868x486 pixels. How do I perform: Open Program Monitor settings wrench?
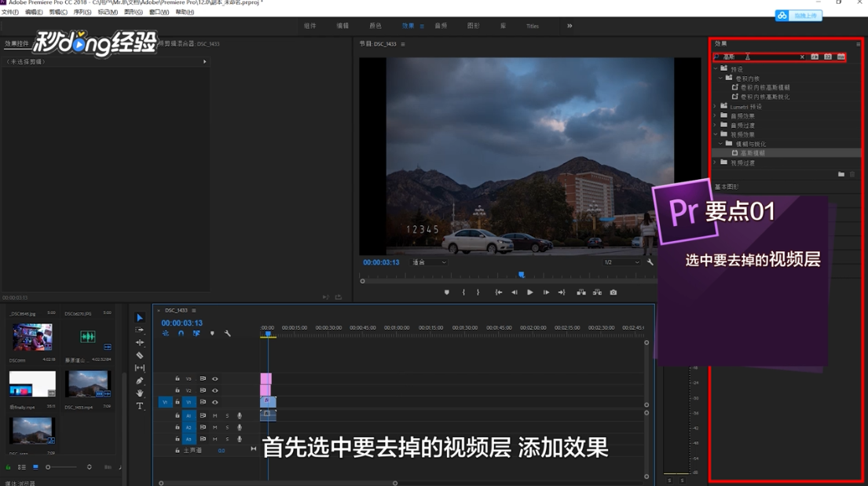(650, 262)
